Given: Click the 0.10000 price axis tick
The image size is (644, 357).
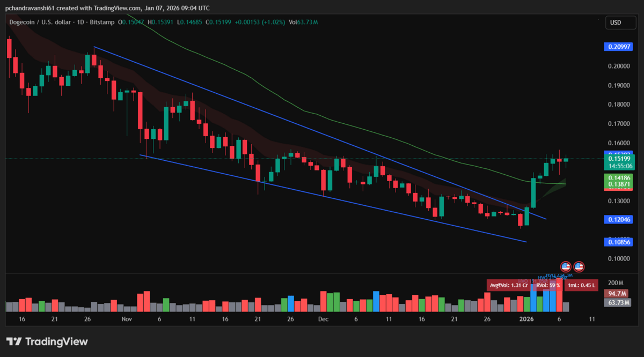Looking at the screenshot, I should 618,258.
